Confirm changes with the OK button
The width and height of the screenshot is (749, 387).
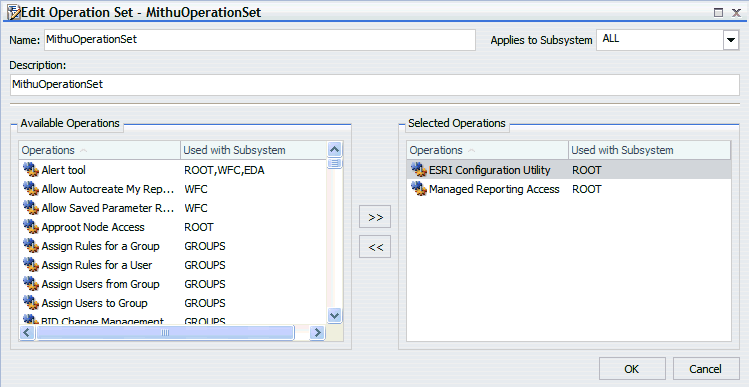tap(632, 368)
